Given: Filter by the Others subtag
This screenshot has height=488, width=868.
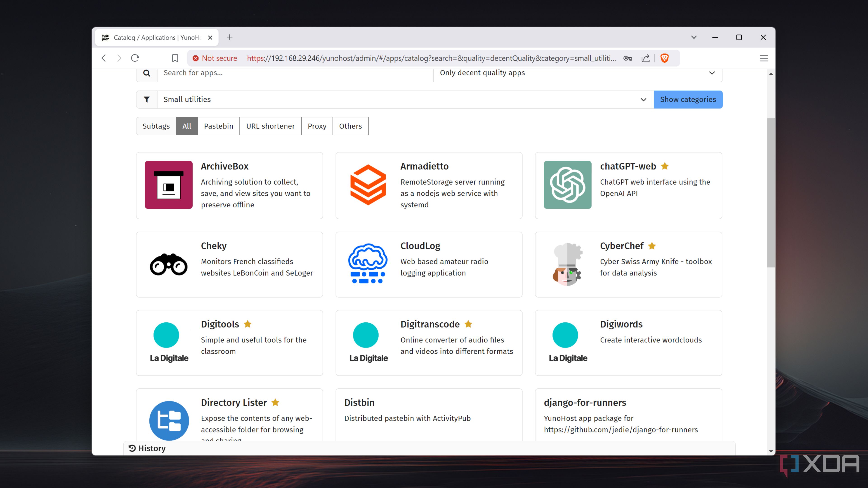Looking at the screenshot, I should click(x=350, y=126).
